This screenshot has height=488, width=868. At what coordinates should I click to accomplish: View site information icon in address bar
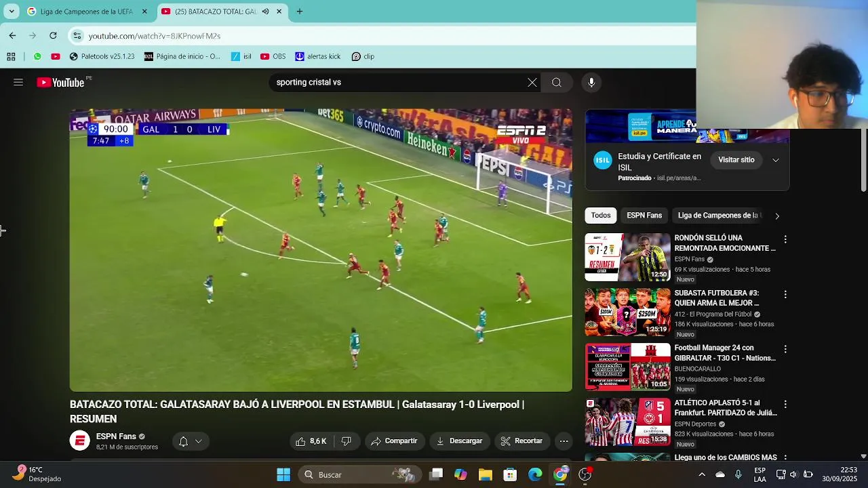click(77, 36)
